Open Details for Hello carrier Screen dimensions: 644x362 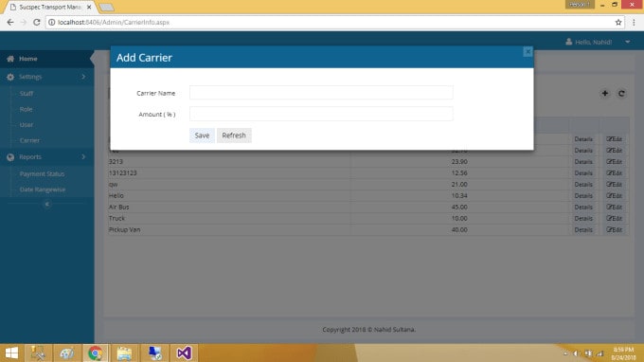pyautogui.click(x=583, y=196)
